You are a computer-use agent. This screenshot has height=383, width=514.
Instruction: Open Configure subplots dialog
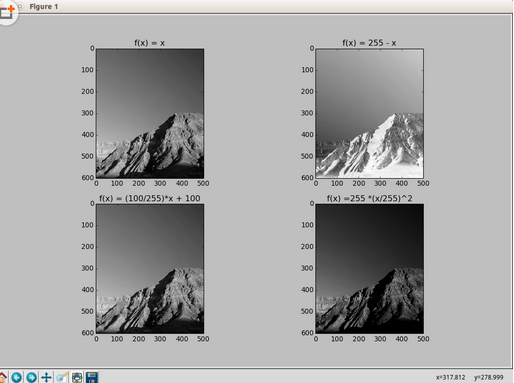[x=77, y=377]
